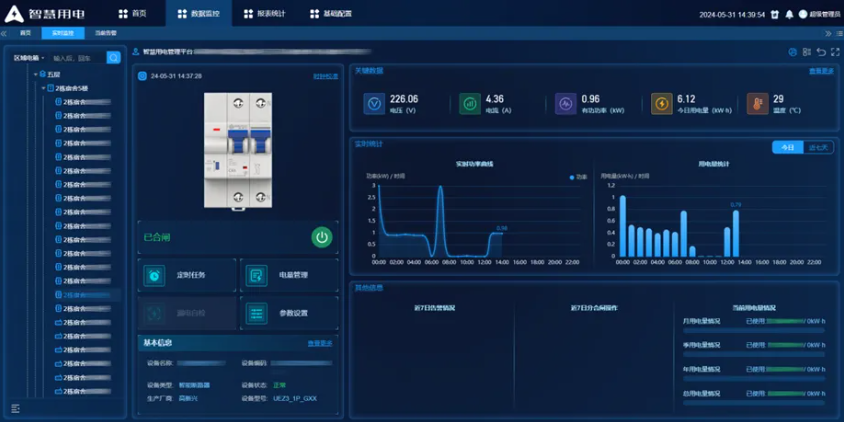This screenshot has height=422, width=844.
Task: Collapse the 五层 tree node
Action: [x=36, y=74]
